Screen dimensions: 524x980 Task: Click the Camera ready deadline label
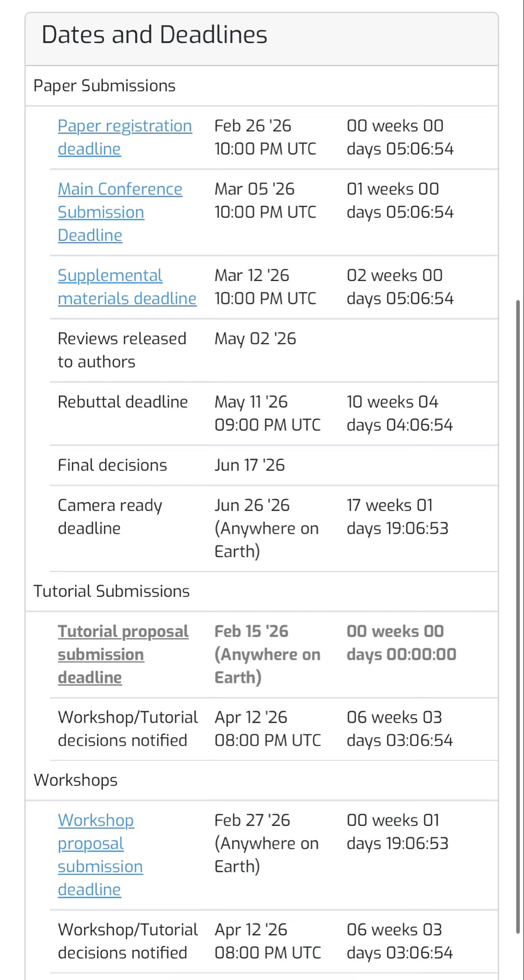click(x=109, y=517)
